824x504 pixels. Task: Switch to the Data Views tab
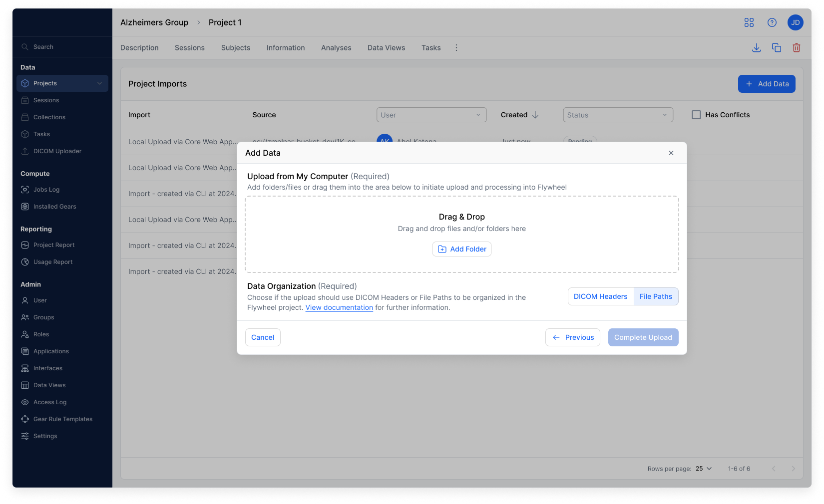(387, 48)
